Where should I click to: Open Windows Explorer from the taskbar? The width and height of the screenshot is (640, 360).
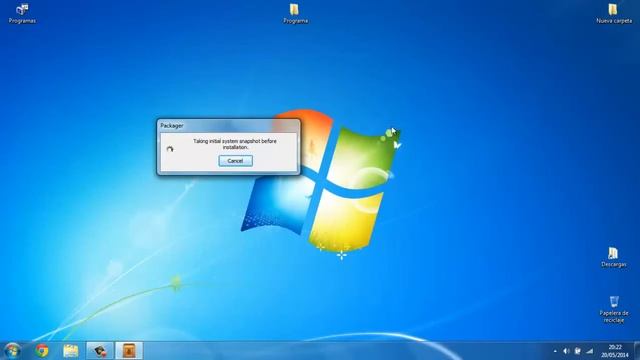[x=71, y=351]
